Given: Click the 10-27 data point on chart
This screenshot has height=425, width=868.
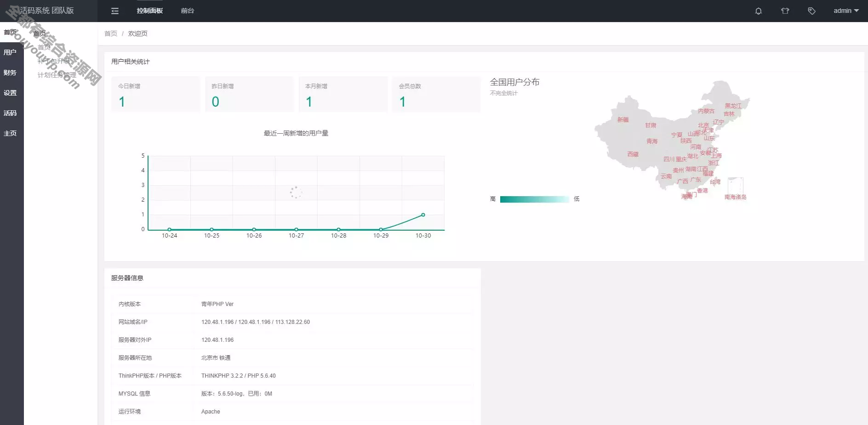Looking at the screenshot, I should coord(297,229).
